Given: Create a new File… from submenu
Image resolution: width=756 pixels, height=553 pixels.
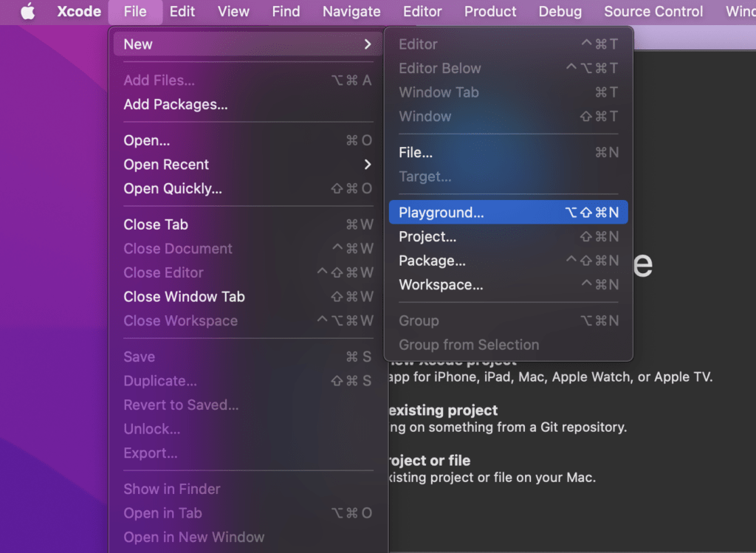Looking at the screenshot, I should tap(508, 152).
